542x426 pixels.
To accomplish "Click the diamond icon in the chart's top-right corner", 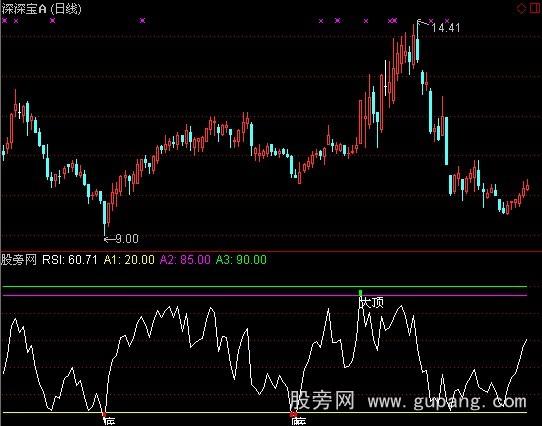I will [x=521, y=8].
